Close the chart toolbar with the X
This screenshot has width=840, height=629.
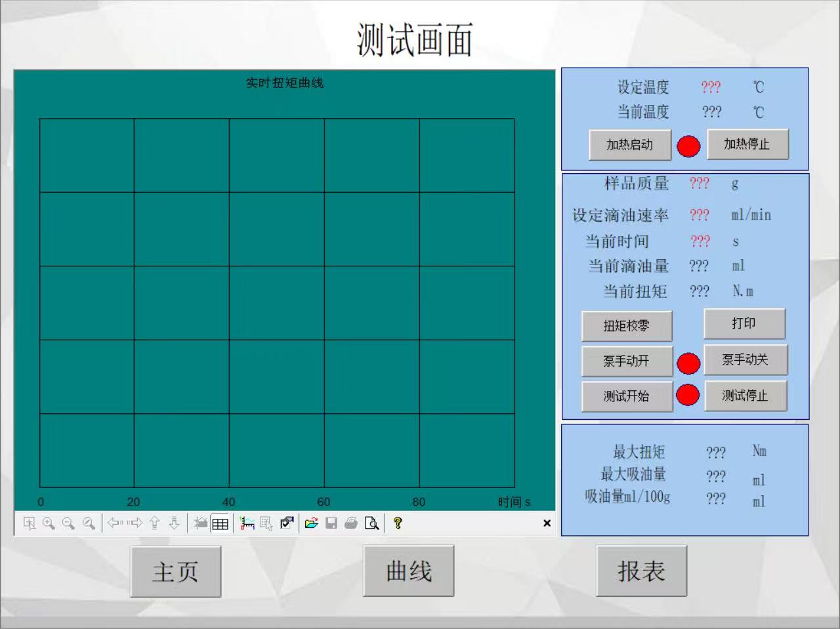547,523
